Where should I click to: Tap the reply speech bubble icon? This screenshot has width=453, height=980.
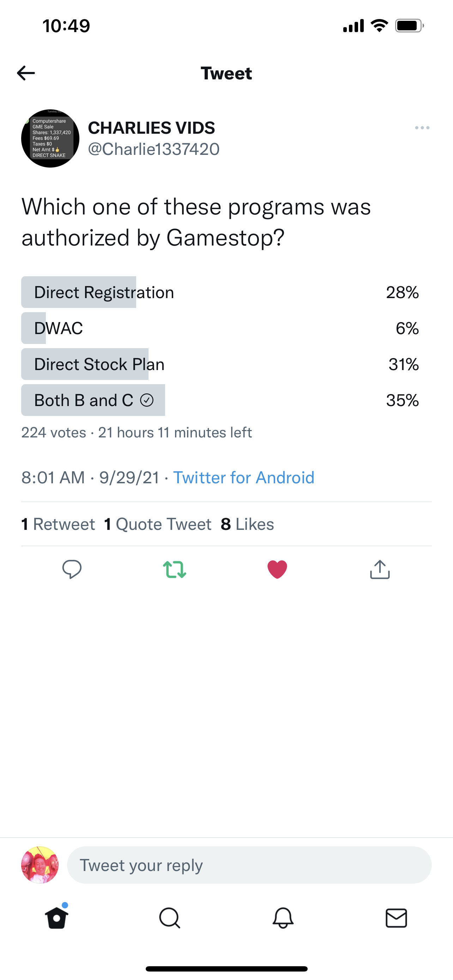[72, 569]
